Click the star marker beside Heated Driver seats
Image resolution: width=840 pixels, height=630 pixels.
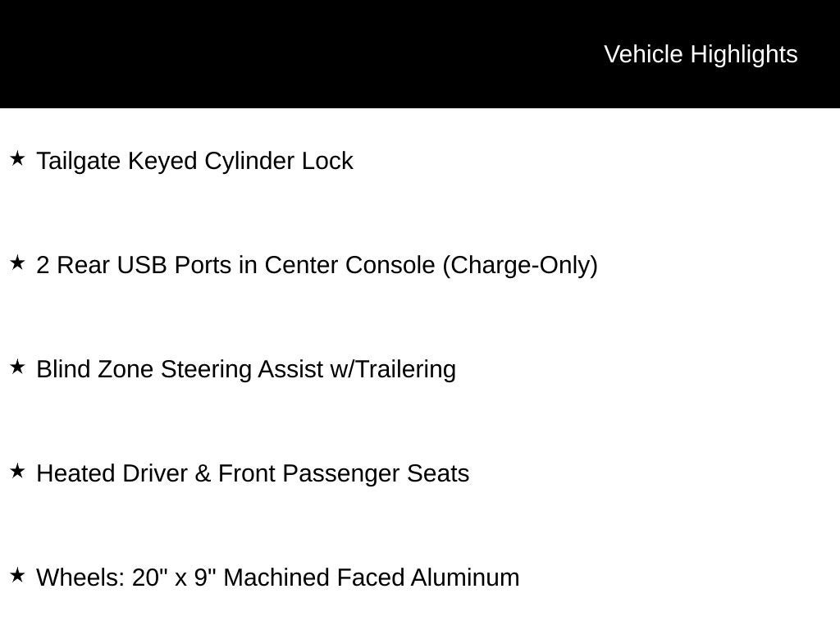pos(17,471)
